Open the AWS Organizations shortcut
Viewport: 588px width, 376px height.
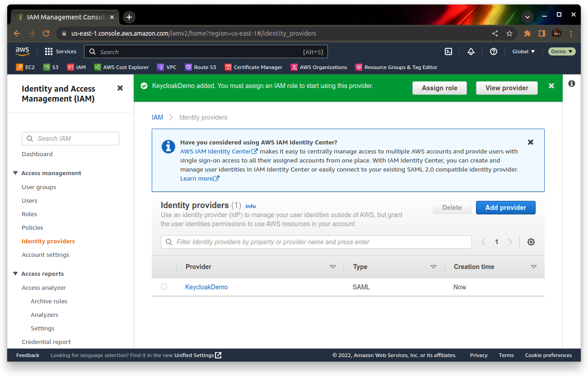click(319, 67)
